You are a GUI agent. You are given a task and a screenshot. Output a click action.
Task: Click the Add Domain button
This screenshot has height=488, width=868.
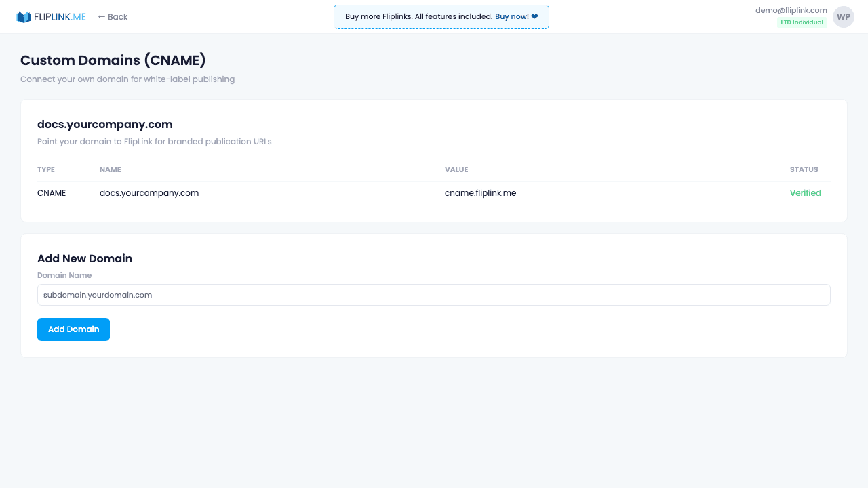pos(73,329)
